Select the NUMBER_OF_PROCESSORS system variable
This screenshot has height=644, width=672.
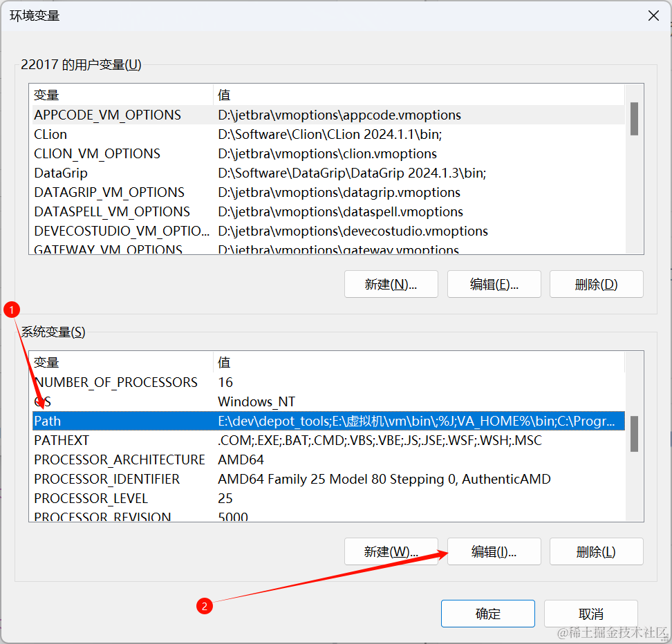click(328, 382)
